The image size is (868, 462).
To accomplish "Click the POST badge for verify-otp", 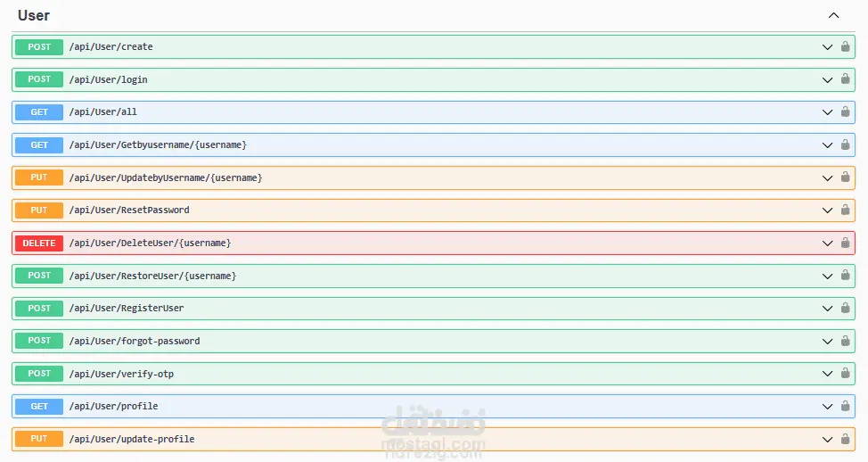I will click(38, 374).
